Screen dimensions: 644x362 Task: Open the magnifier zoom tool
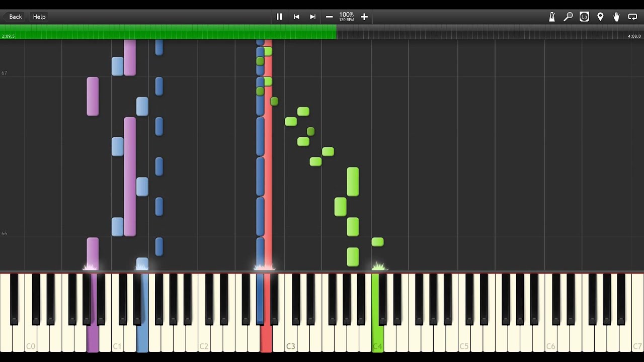[568, 17]
